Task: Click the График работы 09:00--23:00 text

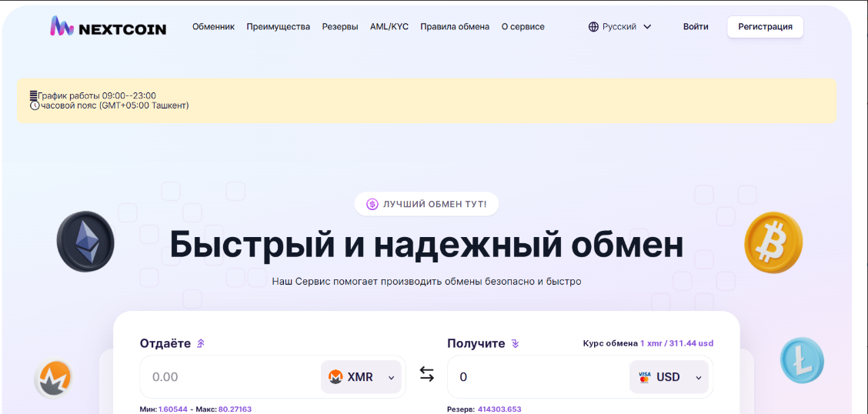Action: click(97, 95)
